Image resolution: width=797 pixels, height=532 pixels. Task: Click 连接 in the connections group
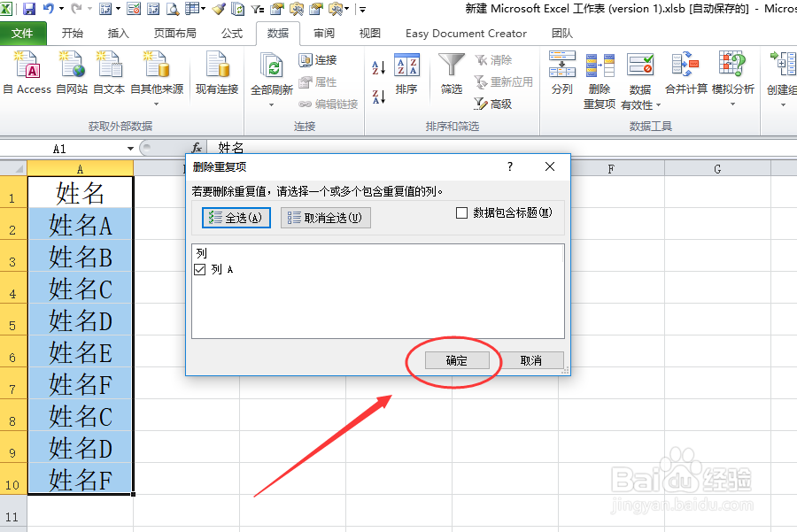tap(318, 60)
